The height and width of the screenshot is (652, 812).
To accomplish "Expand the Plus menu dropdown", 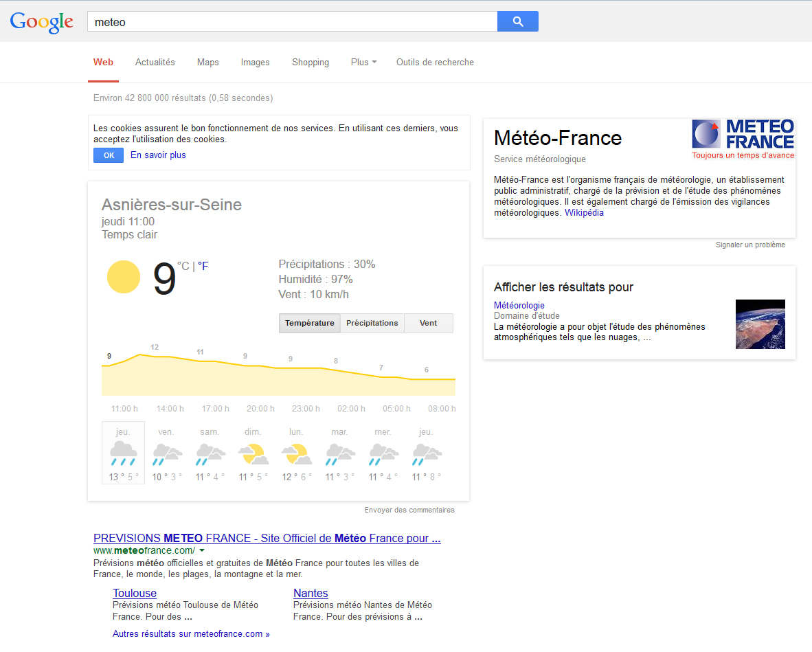I will click(363, 62).
